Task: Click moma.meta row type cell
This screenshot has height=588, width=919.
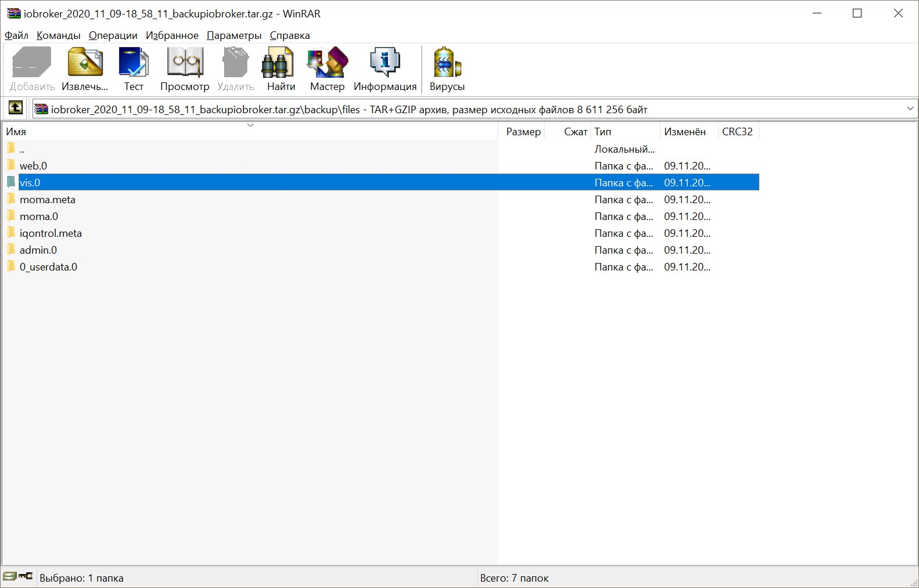Action: 624,200
